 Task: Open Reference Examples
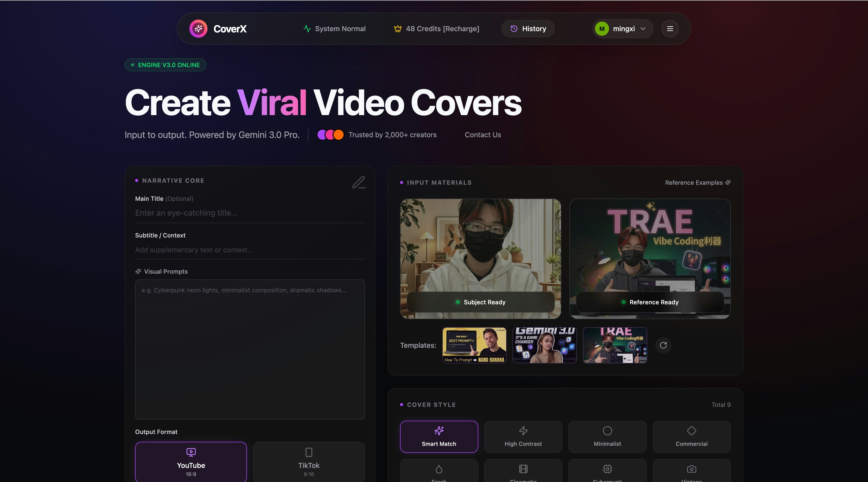[697, 182]
